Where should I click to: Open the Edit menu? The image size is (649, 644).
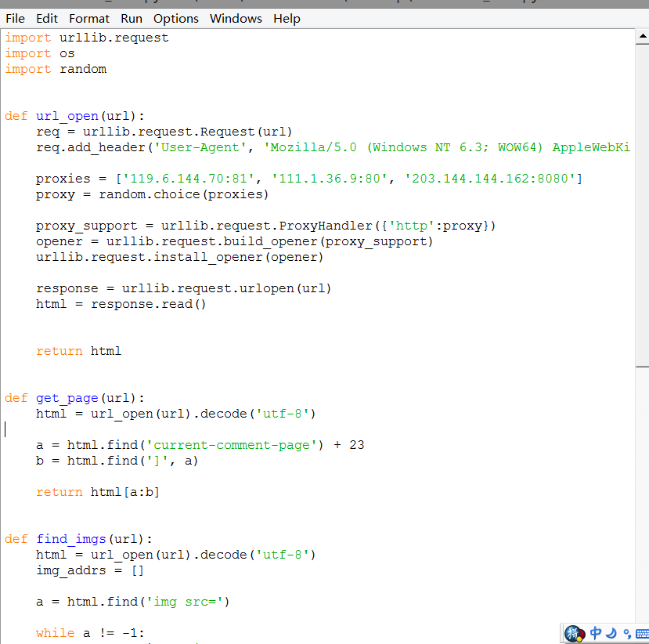click(47, 18)
